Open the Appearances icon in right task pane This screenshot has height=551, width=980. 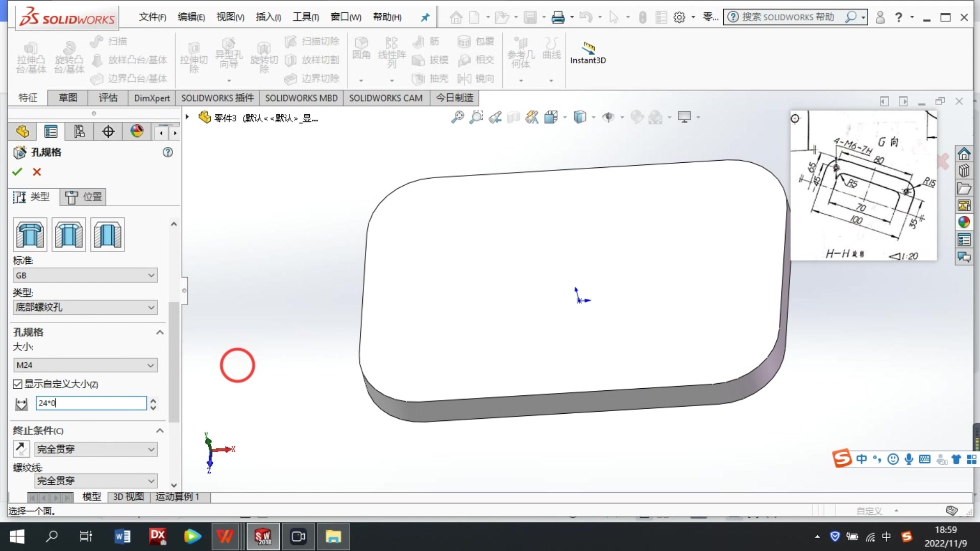(x=964, y=222)
